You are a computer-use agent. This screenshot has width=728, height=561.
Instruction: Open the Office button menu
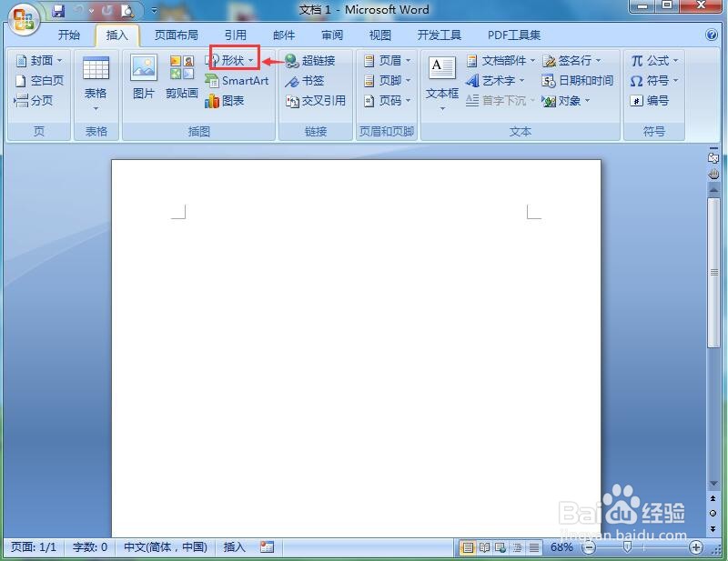click(x=24, y=20)
